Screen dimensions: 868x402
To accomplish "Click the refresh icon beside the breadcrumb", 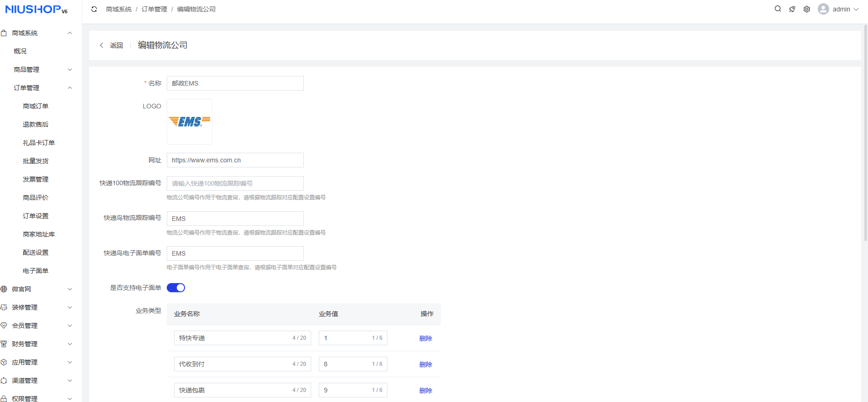I will tap(94, 9).
